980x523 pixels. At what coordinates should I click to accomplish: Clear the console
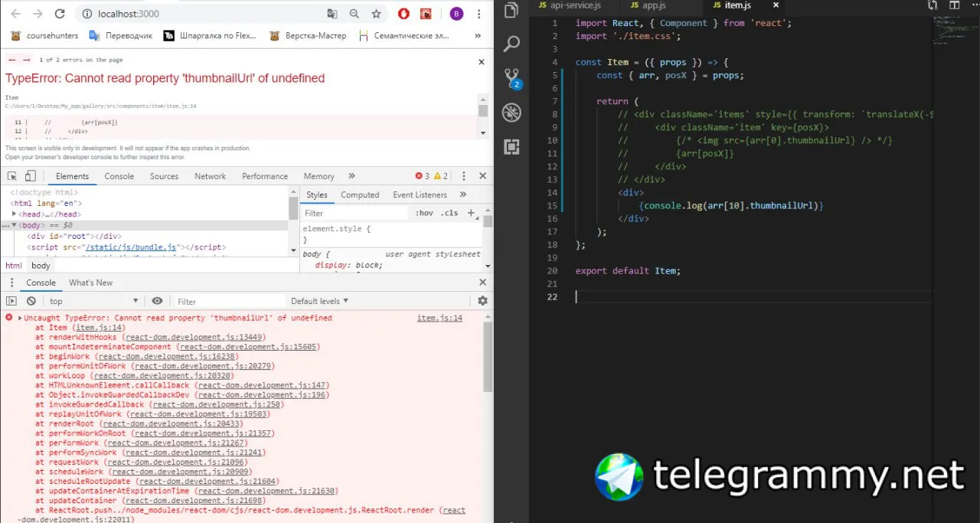point(31,301)
